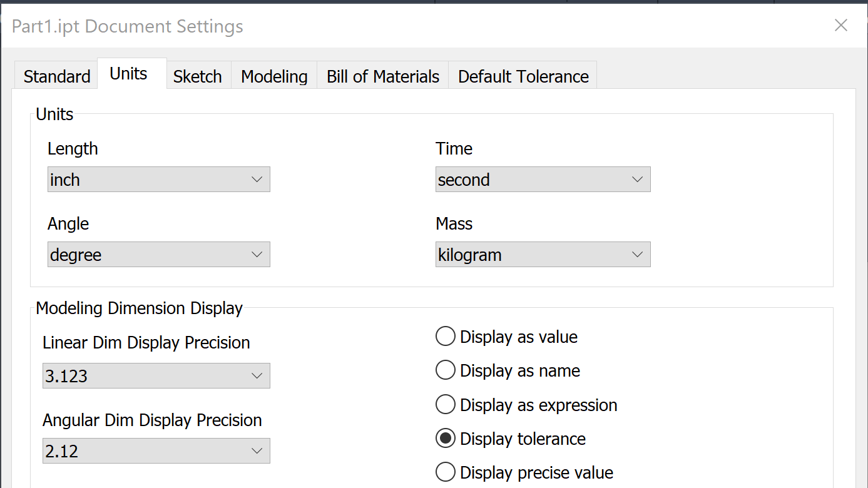The height and width of the screenshot is (488, 868).
Task: Switch to the Standard tab
Action: [57, 76]
